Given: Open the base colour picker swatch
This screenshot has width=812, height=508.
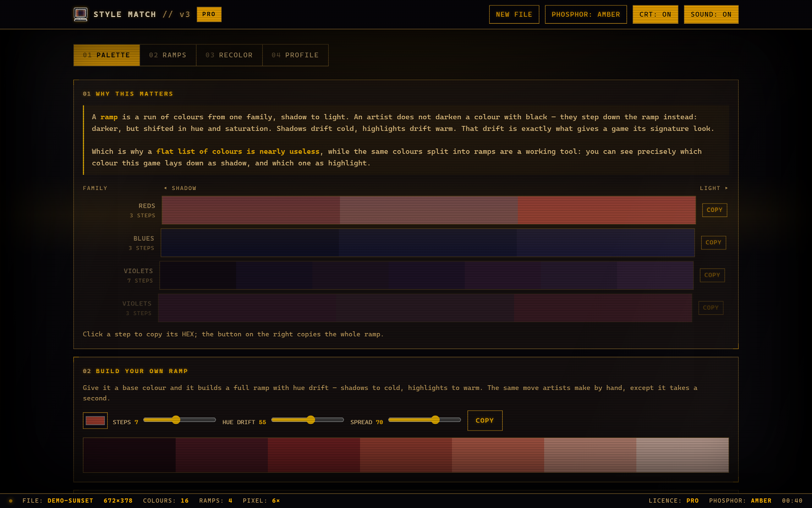Looking at the screenshot, I should tap(95, 420).
